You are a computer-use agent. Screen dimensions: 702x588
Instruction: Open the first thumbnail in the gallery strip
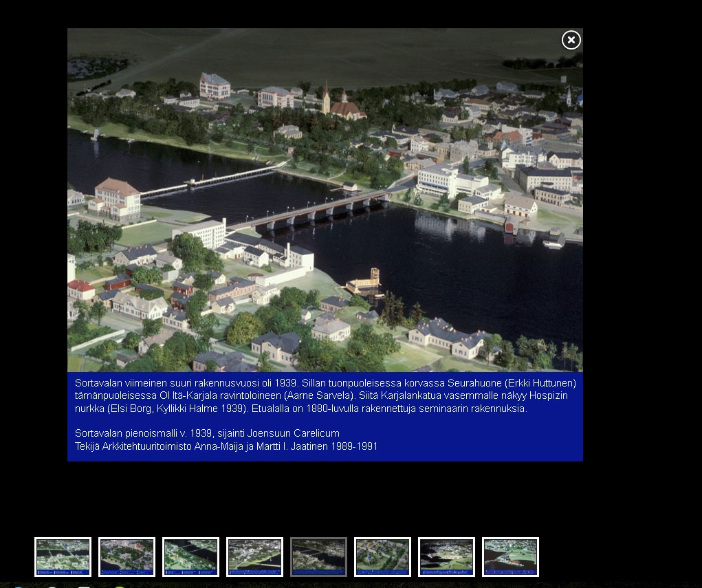click(x=63, y=556)
